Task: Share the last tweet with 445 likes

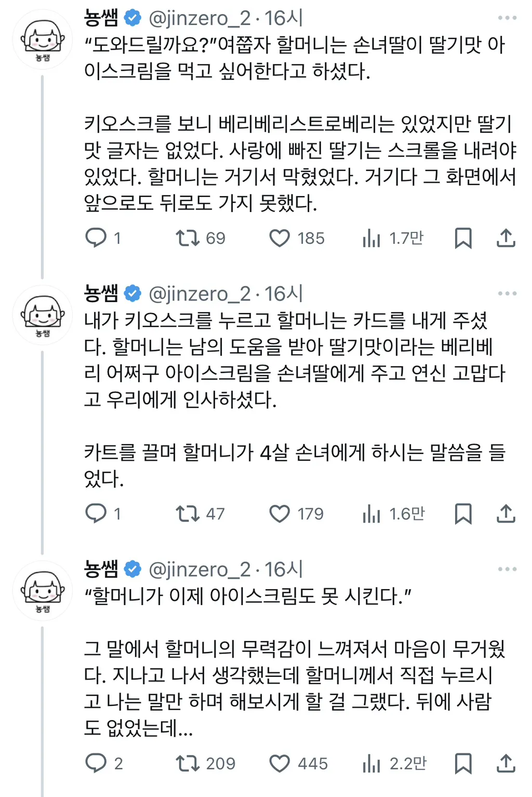Action: coord(506,763)
